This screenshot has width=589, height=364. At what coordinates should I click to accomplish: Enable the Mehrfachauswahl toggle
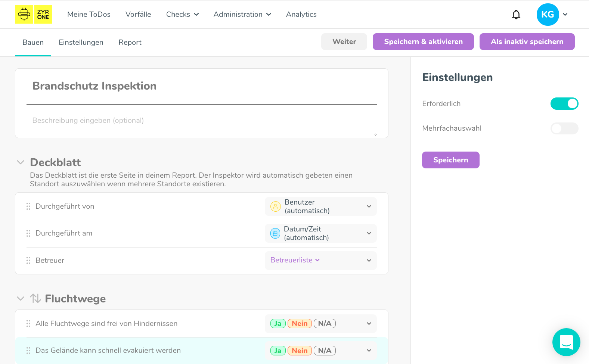[564, 128]
